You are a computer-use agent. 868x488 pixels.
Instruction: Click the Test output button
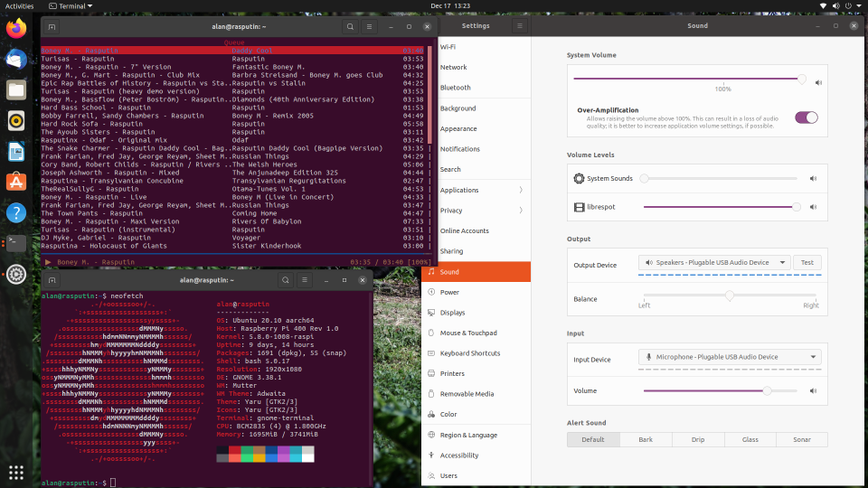coord(807,262)
